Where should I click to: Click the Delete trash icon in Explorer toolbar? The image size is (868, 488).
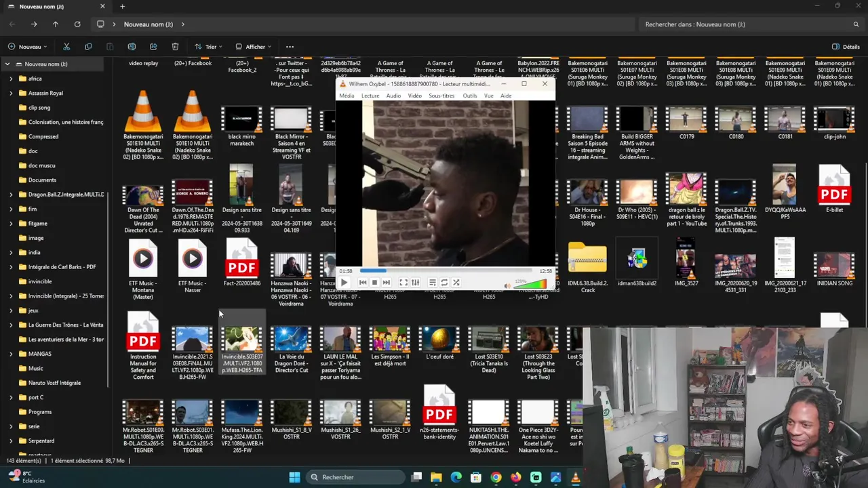[x=175, y=47]
